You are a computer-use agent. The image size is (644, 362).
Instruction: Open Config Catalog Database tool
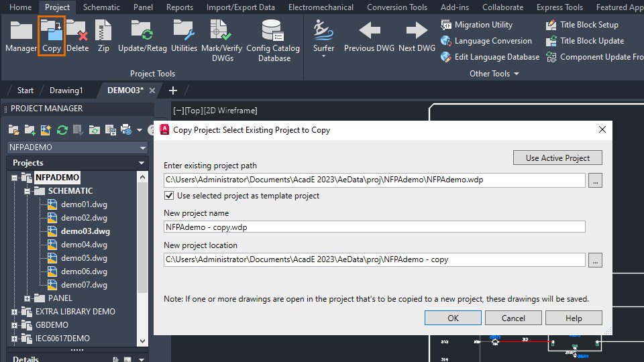(273, 41)
